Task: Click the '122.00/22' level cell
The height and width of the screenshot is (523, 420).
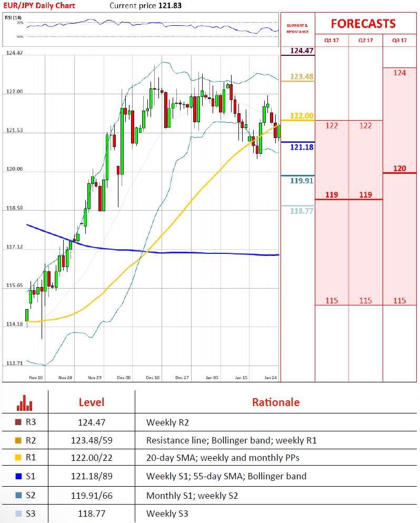Action: pos(92,458)
